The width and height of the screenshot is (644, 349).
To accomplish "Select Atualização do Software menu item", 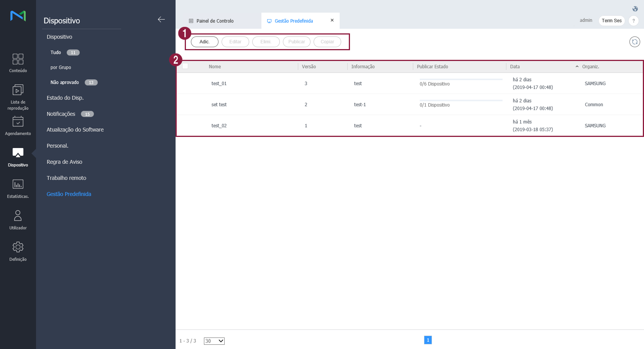I will 75,130.
